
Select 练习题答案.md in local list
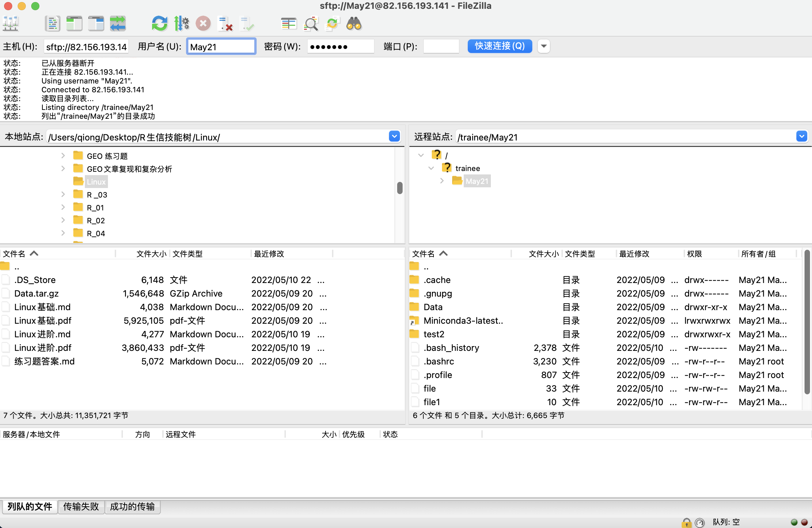point(202,361)
